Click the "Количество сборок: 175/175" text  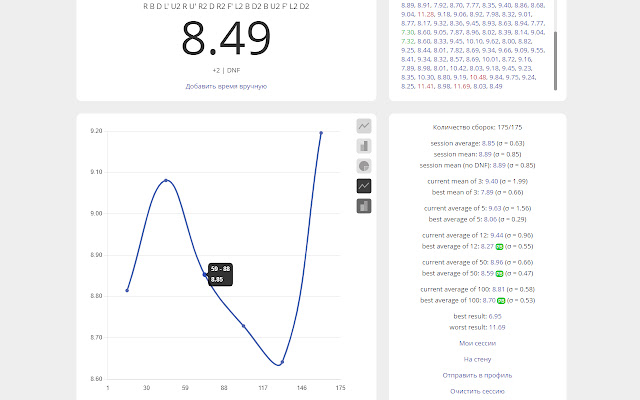click(478, 127)
